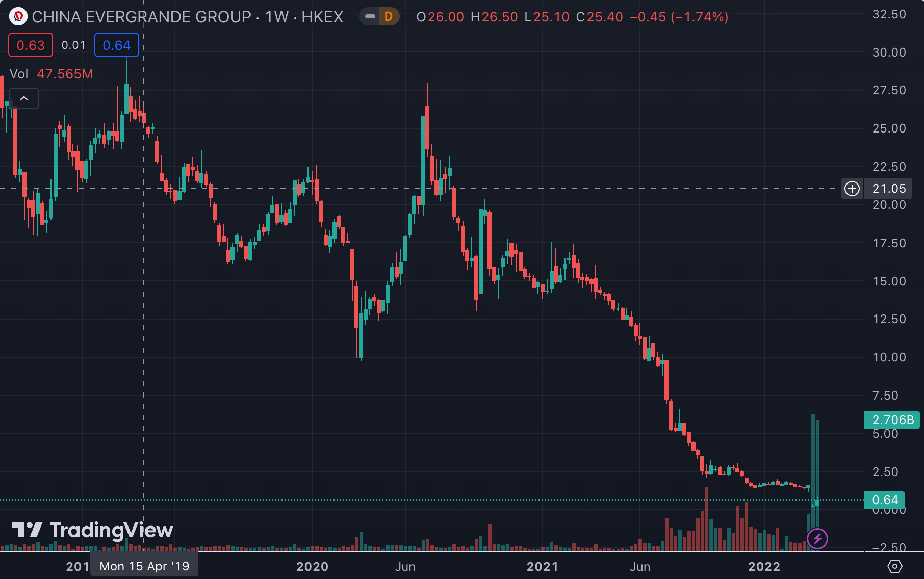
Task: Click the China Evergrande logo icon
Action: click(x=18, y=17)
